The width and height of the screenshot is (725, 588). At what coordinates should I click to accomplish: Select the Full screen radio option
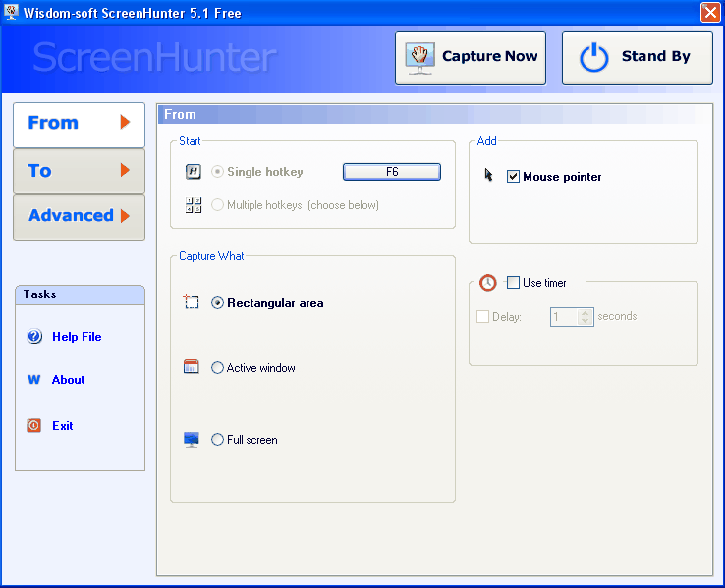click(x=217, y=439)
